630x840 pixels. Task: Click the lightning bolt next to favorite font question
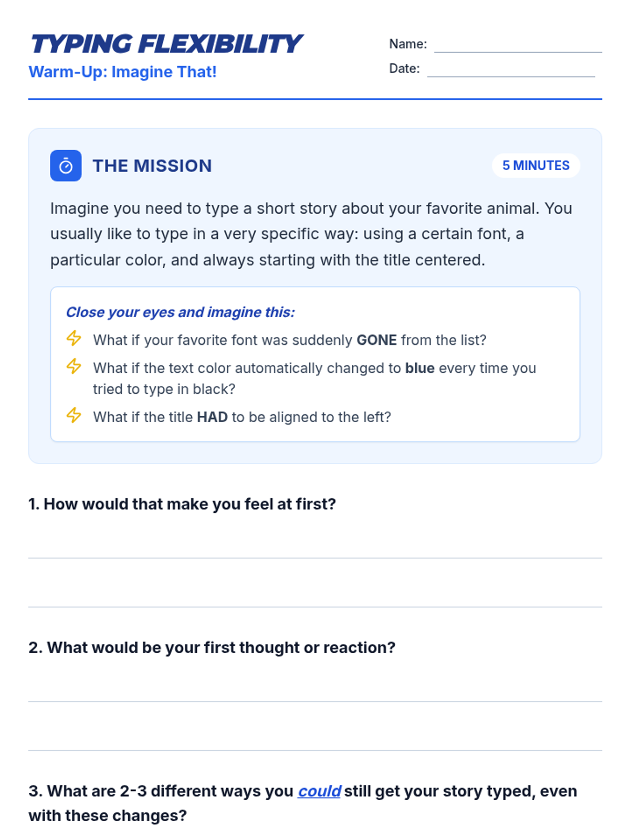click(74, 338)
